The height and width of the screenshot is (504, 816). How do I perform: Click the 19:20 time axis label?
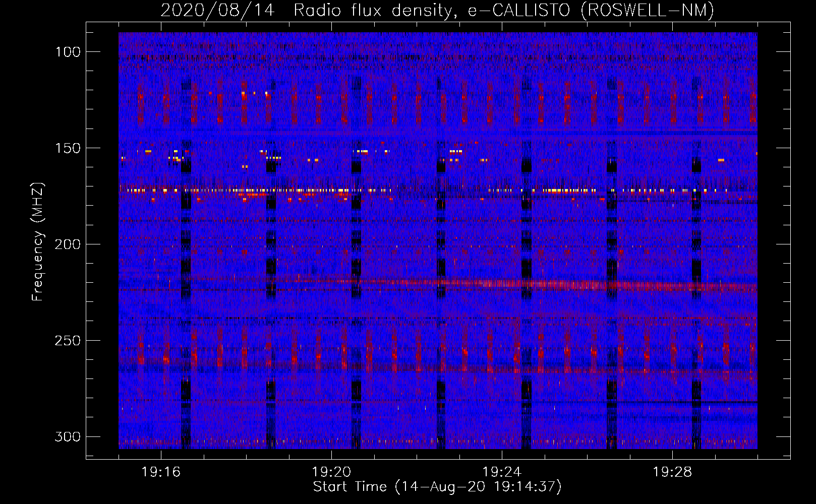point(331,472)
